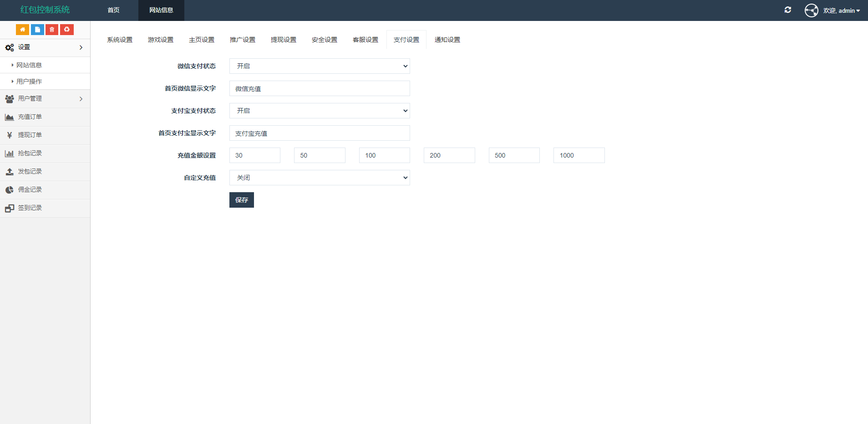Open the 充值订单 sidebar item

click(45, 117)
